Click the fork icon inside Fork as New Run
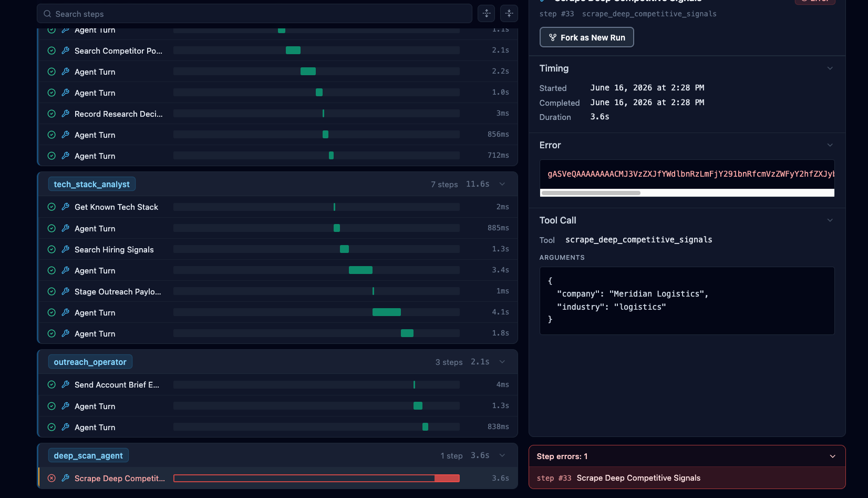The image size is (868, 498). pos(553,37)
